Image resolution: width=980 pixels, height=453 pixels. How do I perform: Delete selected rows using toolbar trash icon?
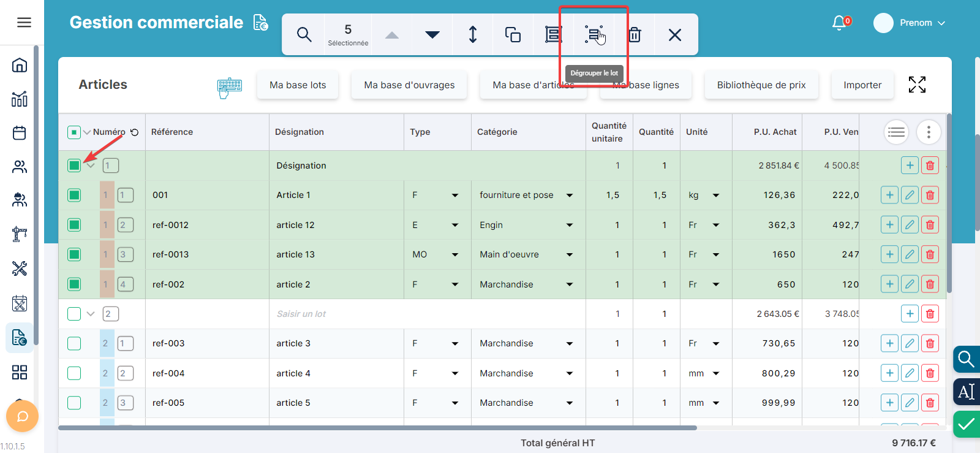(x=635, y=35)
